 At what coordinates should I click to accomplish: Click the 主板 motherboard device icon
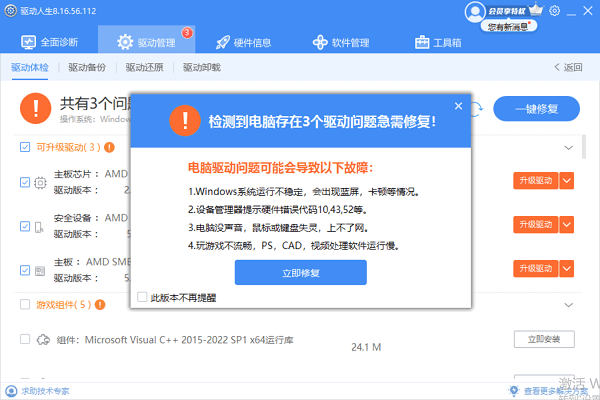coord(40,271)
